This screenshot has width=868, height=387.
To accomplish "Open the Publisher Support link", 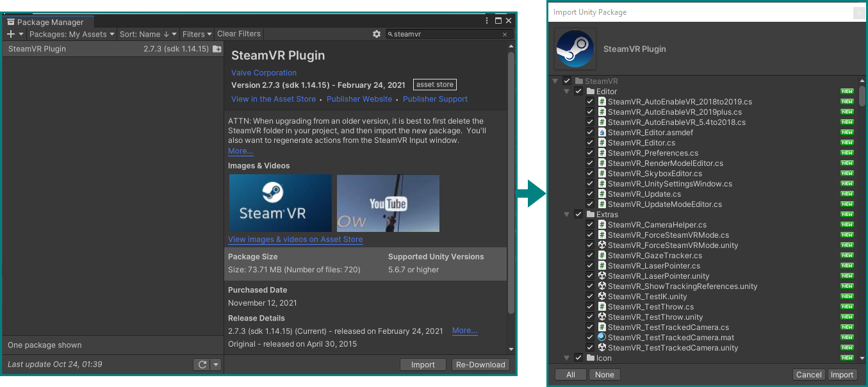I will click(x=436, y=99).
